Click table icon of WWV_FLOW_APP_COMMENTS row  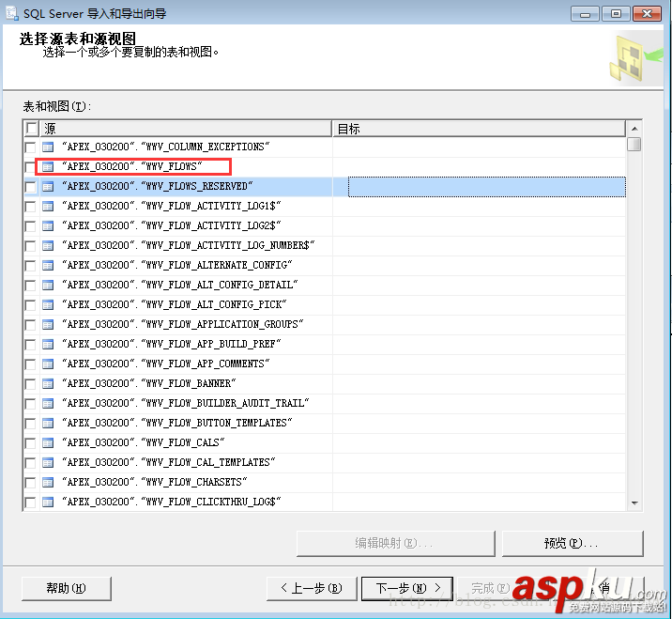(48, 364)
